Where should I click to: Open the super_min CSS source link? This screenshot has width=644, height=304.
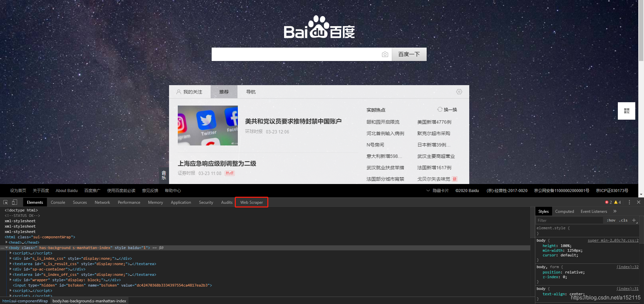pyautogui.click(x=613, y=240)
